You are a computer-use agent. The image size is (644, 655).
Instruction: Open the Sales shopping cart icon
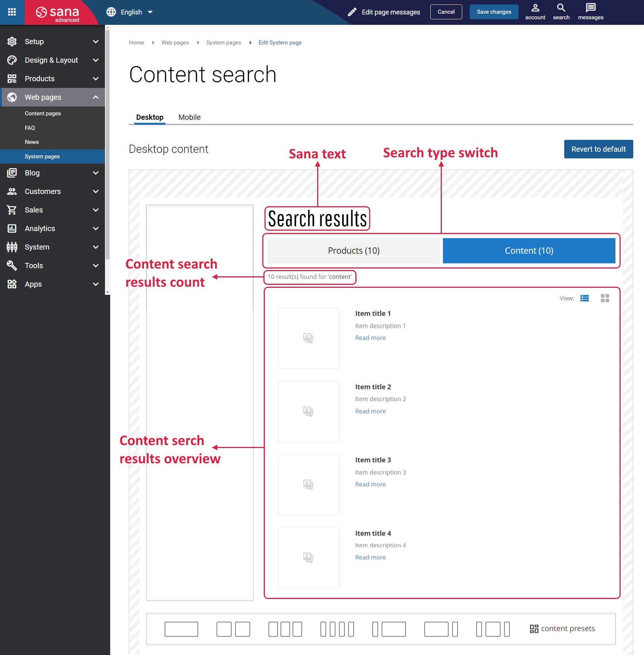click(x=11, y=210)
